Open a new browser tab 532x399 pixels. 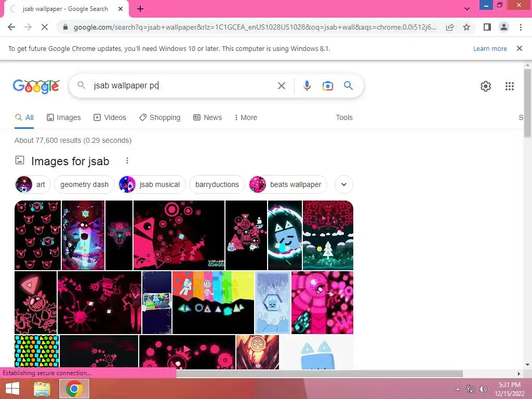(x=140, y=9)
